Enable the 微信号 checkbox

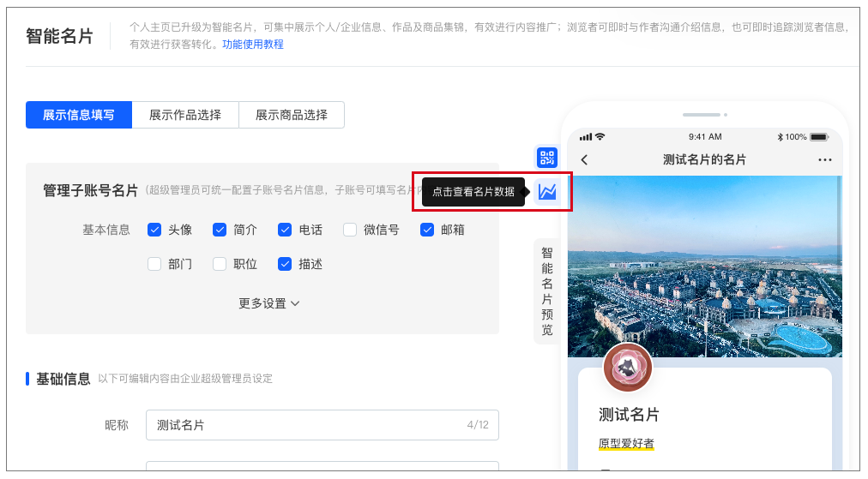[350, 230]
